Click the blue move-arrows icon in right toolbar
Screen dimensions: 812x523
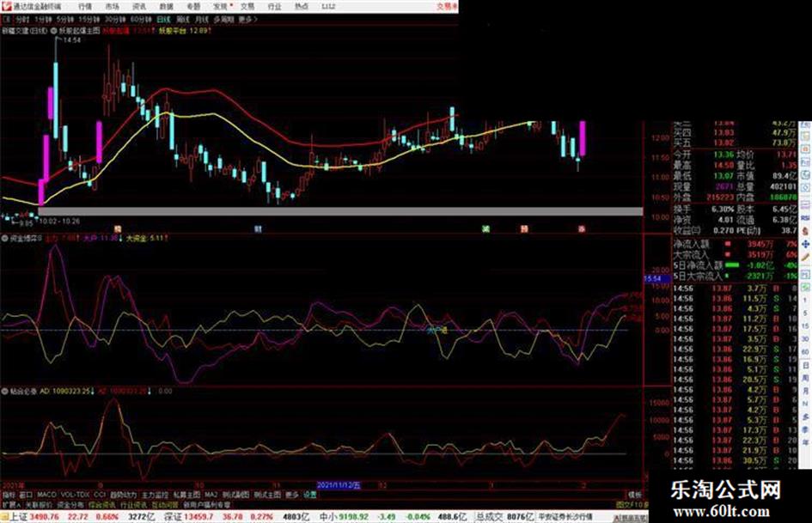tap(805, 244)
